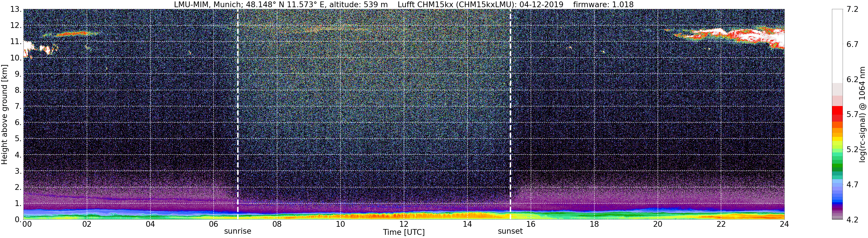Click the x-axis tick label '24'
This screenshot has height=238, width=868.
coord(784,224)
